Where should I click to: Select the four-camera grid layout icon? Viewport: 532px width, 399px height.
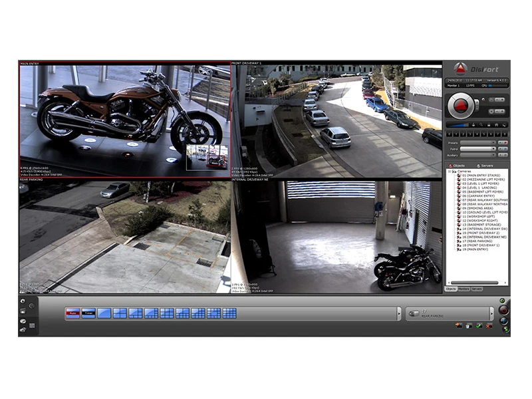(120, 313)
